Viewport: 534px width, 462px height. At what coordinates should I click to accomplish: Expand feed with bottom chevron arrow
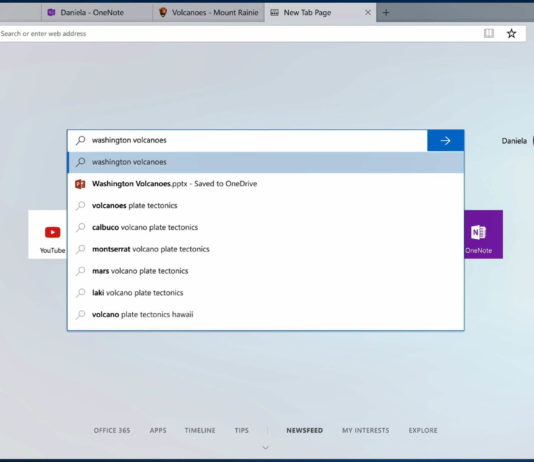pyautogui.click(x=266, y=447)
